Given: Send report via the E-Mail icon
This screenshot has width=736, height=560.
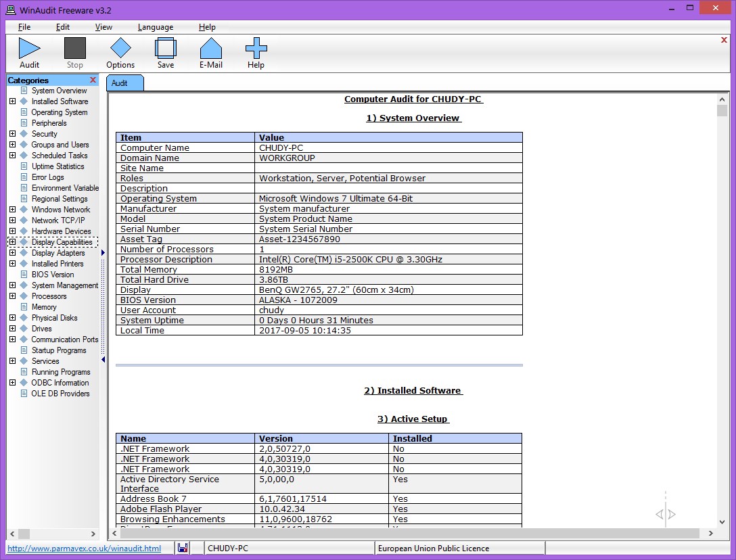Looking at the screenshot, I should tap(210, 49).
